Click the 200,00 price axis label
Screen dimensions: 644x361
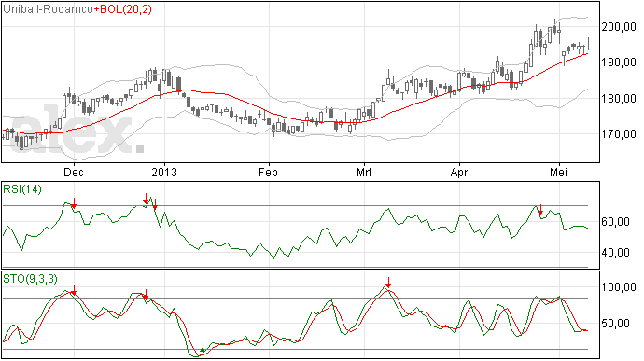(x=619, y=27)
